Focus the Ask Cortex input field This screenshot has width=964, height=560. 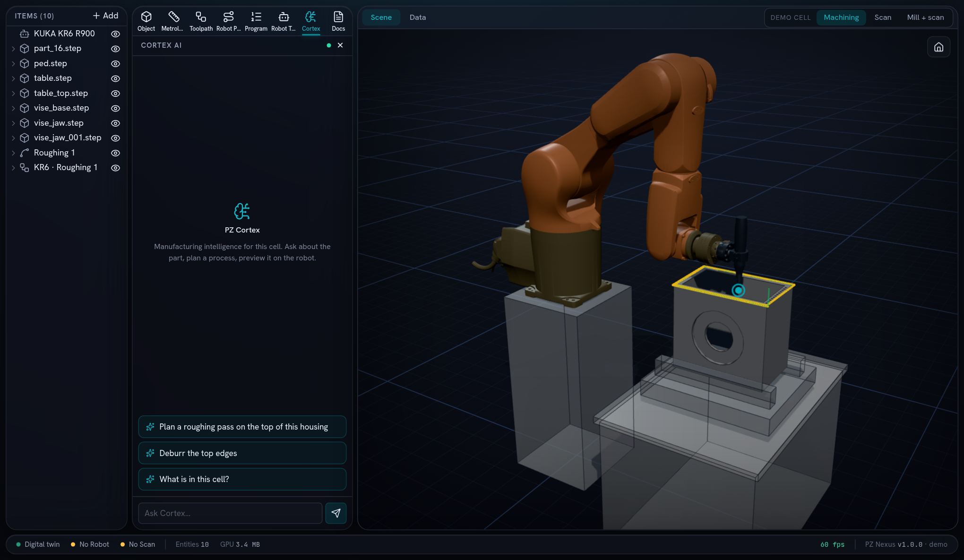[x=230, y=513]
